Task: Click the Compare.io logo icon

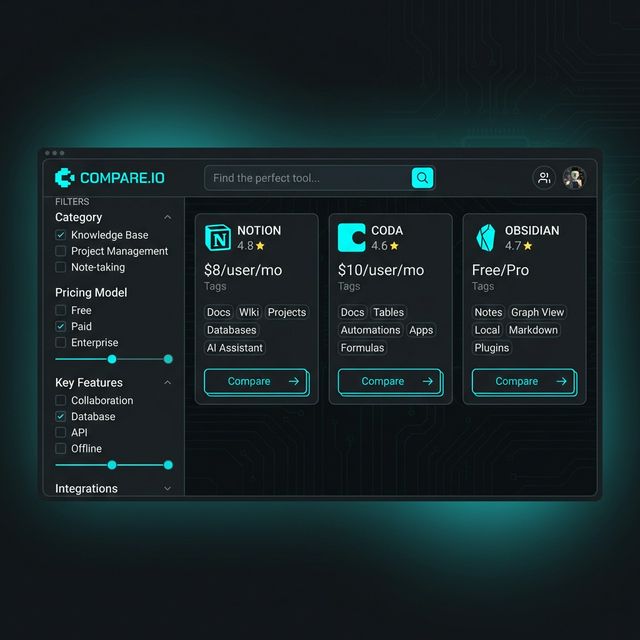Action: [64, 178]
